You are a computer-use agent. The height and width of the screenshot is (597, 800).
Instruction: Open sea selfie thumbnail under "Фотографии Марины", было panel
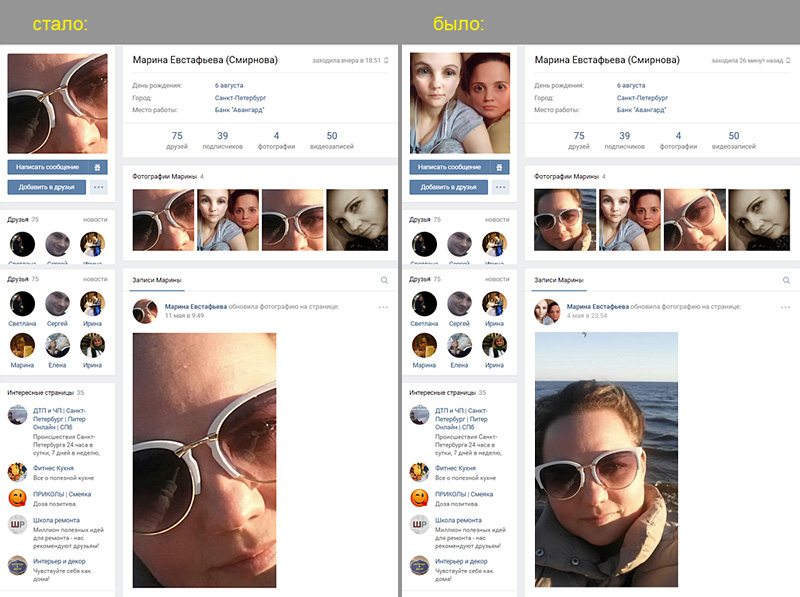pyautogui.click(x=565, y=220)
